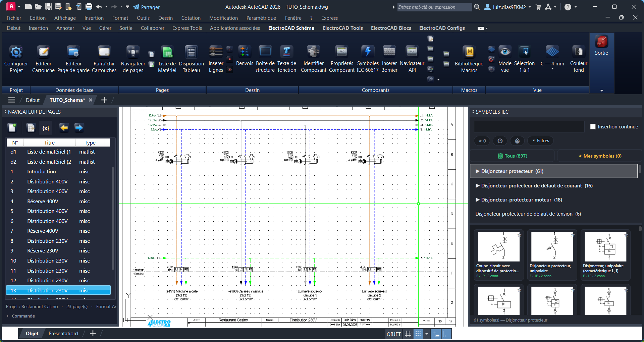Open the Filtres dropdown
Viewport: 644px width, 342px height.
(x=541, y=141)
